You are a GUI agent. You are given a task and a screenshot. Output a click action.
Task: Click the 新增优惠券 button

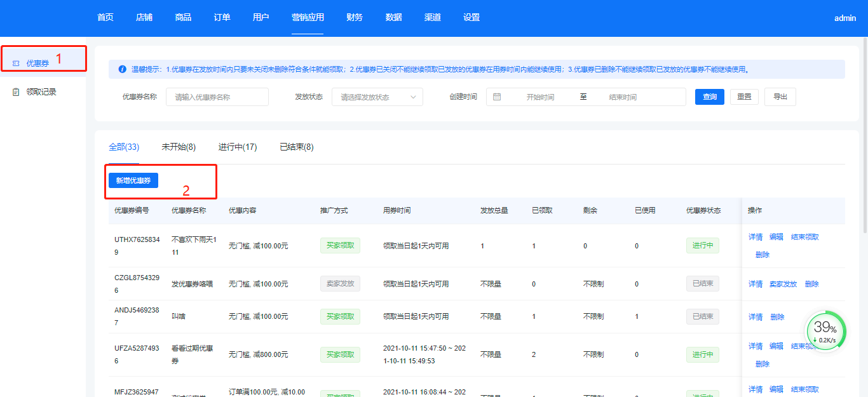(x=133, y=181)
